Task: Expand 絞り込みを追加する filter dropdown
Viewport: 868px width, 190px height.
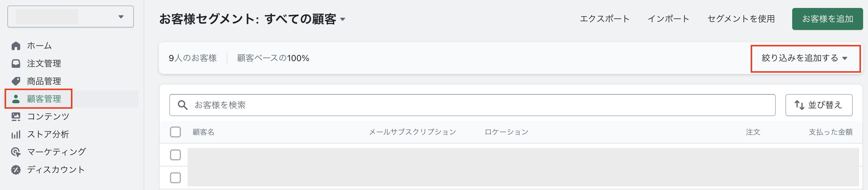Action: (x=805, y=58)
